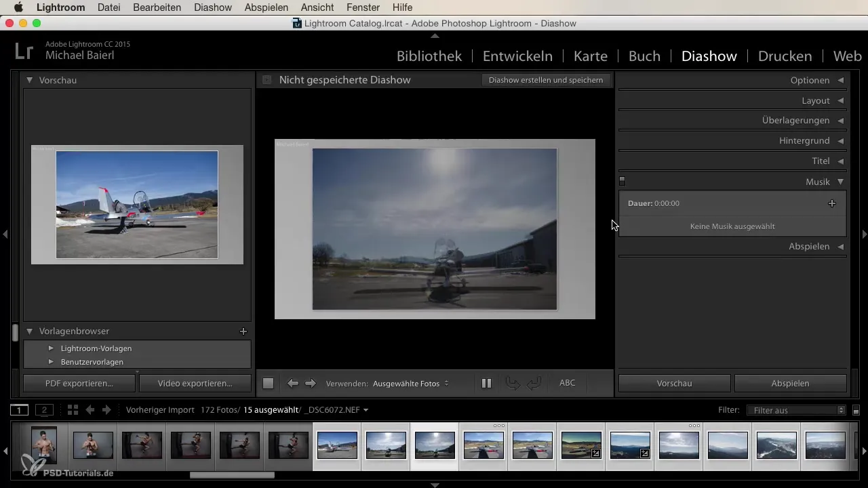The height and width of the screenshot is (488, 868).
Task: Rotate overlay clockwise icon in toolbar
Action: pyautogui.click(x=534, y=384)
